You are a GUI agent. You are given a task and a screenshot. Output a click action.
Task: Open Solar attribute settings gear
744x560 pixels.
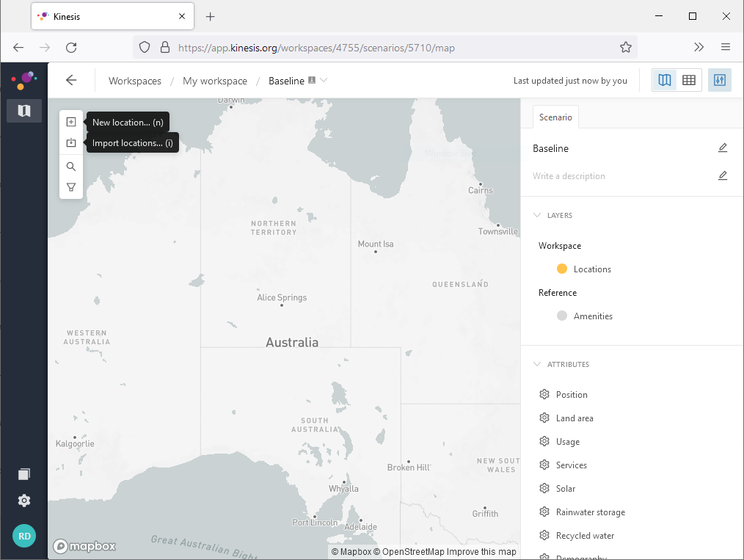(x=544, y=488)
